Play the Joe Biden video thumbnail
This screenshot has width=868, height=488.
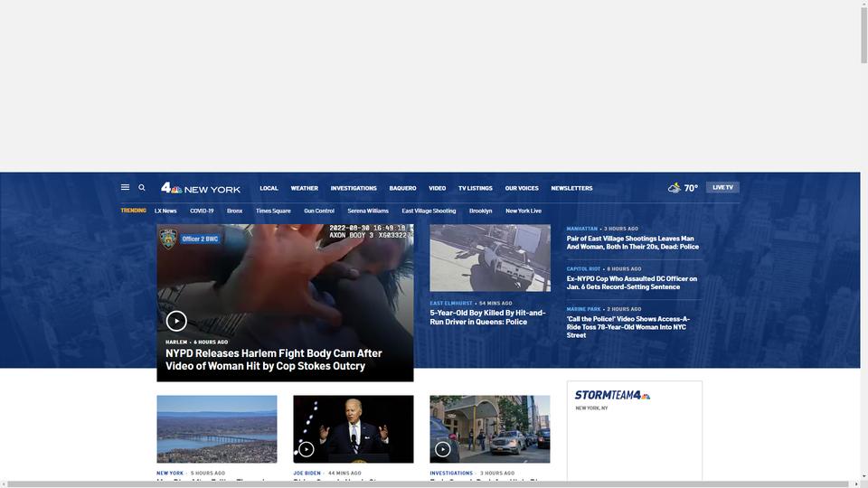click(307, 449)
